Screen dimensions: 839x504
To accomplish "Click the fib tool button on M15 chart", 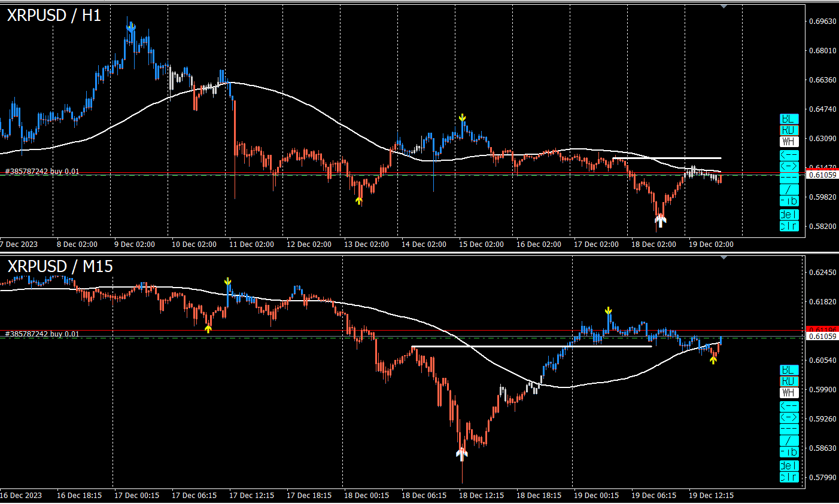I will [x=789, y=452].
